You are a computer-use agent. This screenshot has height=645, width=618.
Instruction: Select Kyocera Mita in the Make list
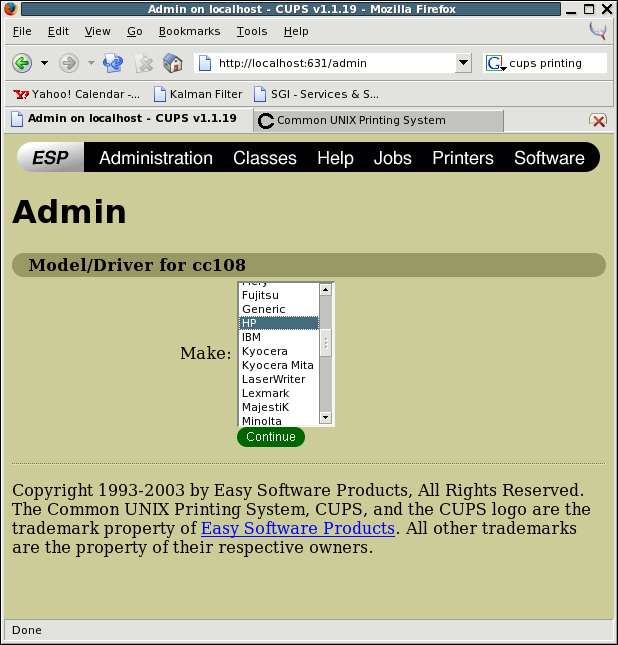point(279,365)
